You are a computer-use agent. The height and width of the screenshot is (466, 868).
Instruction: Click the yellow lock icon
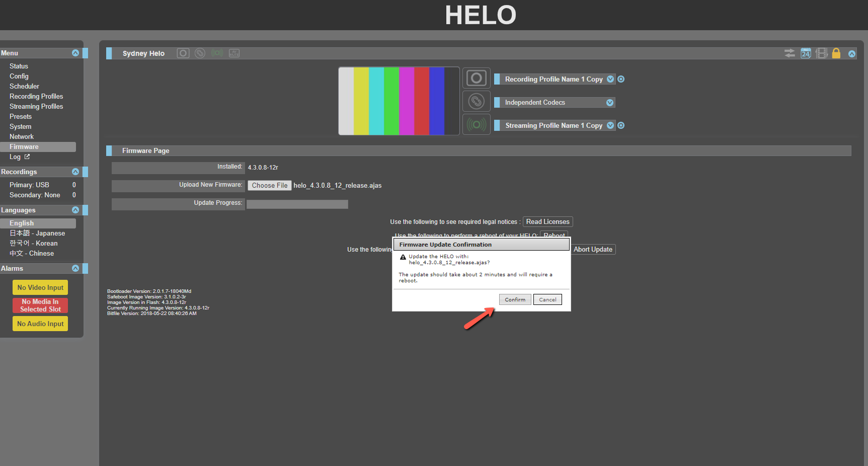[836, 53]
